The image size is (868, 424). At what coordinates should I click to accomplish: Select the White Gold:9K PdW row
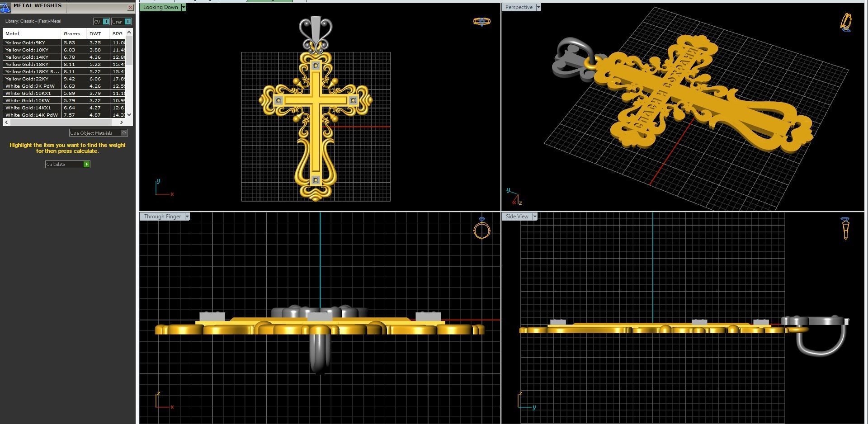coord(64,86)
